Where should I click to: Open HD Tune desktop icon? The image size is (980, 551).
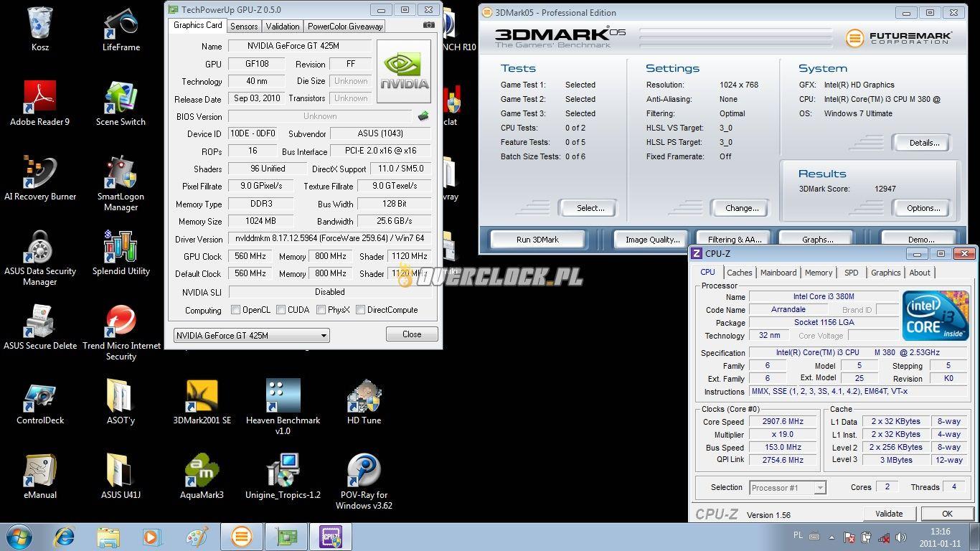364,402
